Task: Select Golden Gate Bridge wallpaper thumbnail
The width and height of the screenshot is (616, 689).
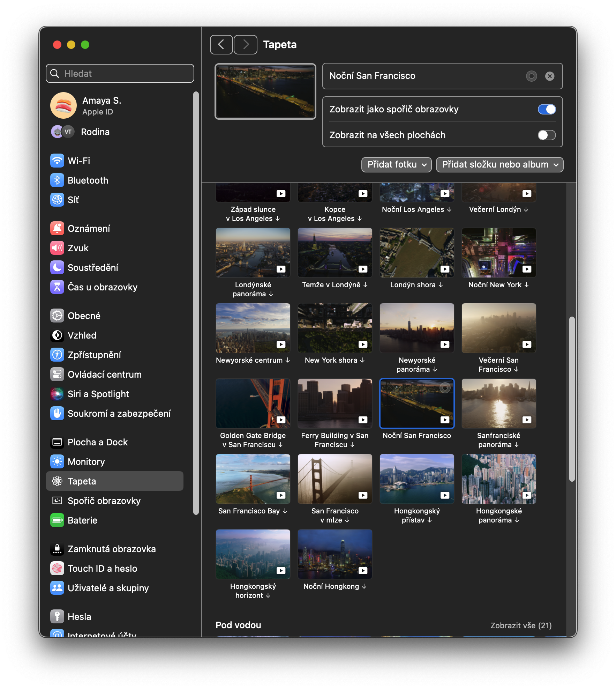Action: (x=253, y=403)
